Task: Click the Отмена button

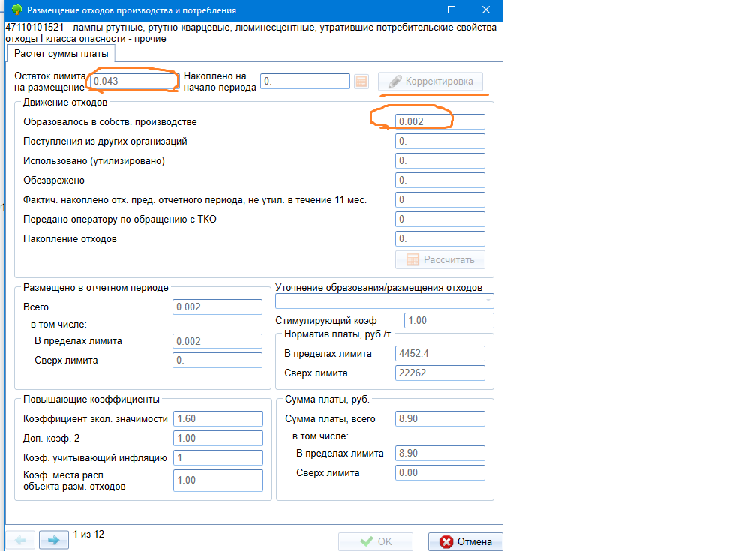Action: pos(465,541)
